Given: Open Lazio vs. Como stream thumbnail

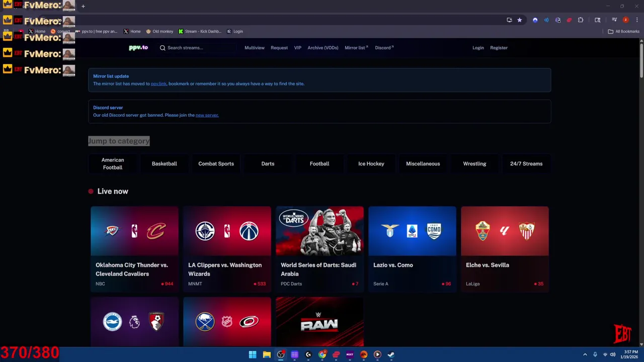Looking at the screenshot, I should pos(412,231).
